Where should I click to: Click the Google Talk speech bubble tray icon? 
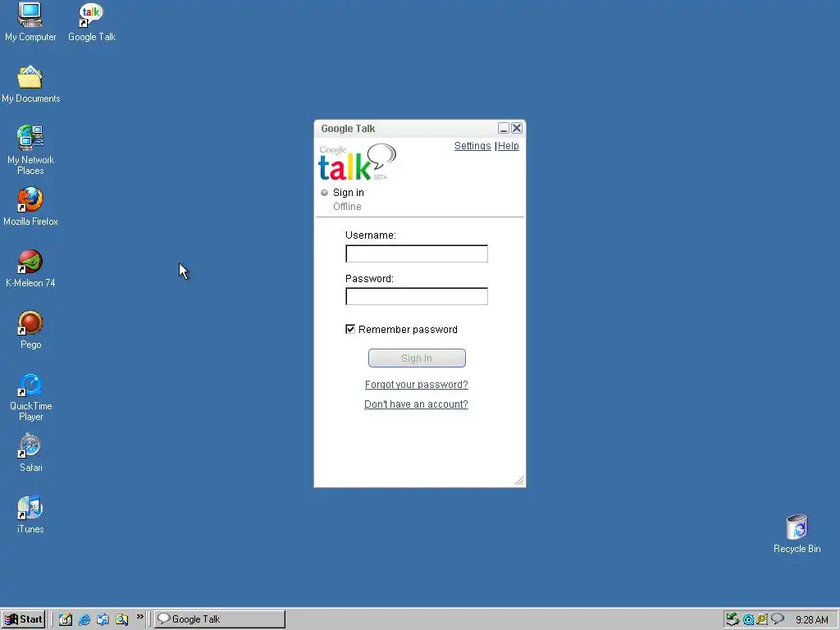click(778, 619)
